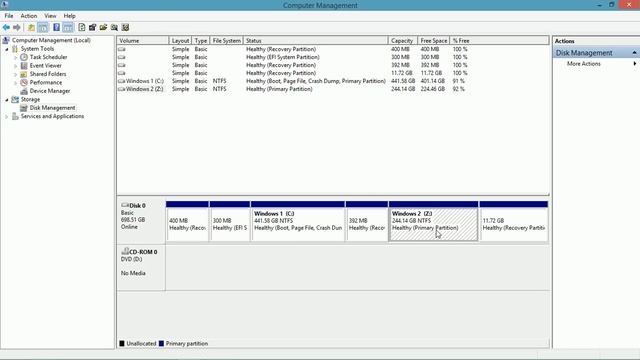Open the Help menu

69,16
